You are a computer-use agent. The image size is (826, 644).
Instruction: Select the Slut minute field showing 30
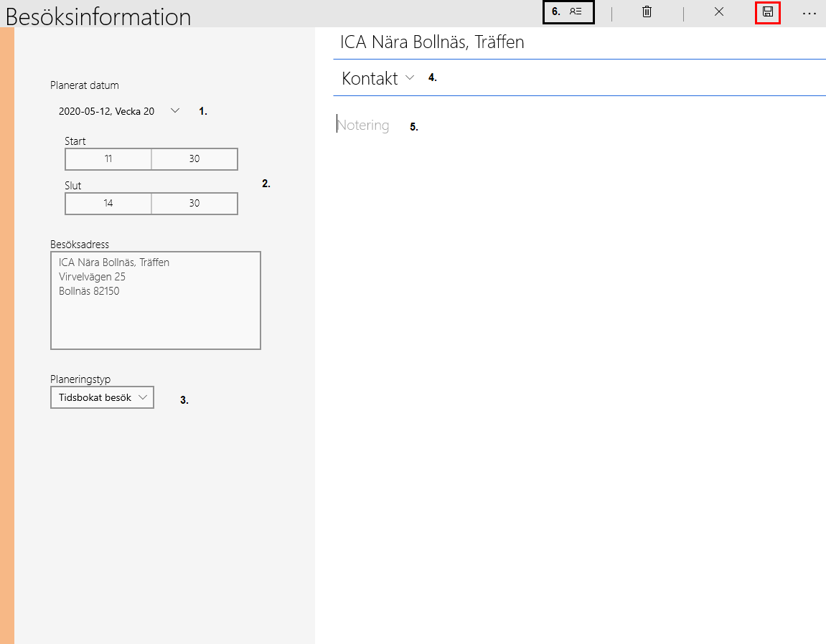pyautogui.click(x=194, y=203)
